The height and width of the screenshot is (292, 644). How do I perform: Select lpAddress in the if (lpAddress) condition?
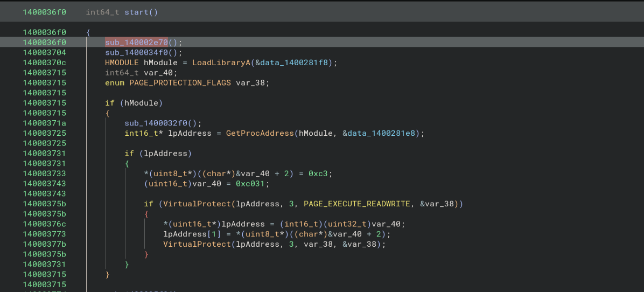[x=165, y=154]
